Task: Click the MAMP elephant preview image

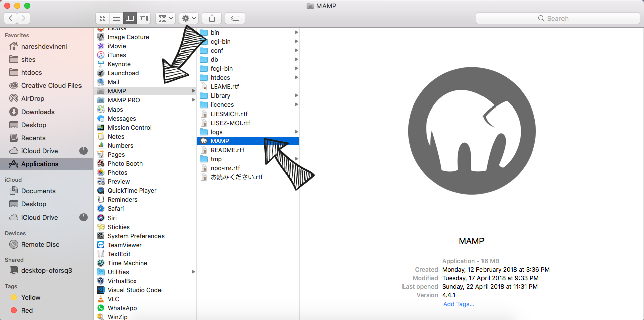Action: 471,131
